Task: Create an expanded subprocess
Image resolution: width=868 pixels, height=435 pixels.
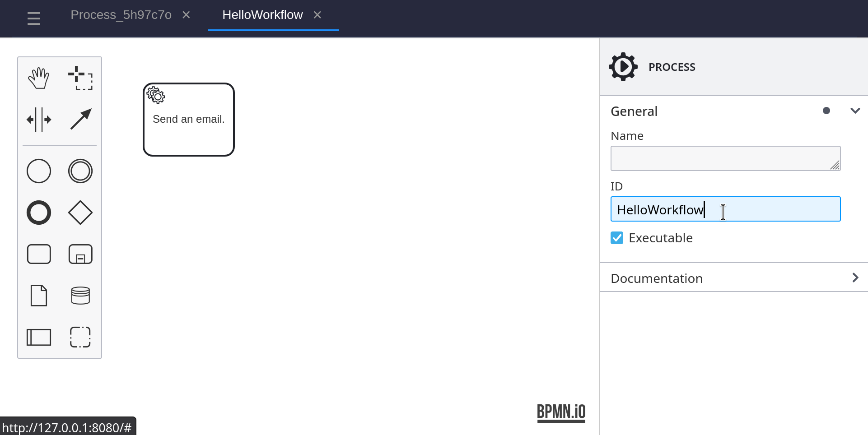Action: click(80, 254)
